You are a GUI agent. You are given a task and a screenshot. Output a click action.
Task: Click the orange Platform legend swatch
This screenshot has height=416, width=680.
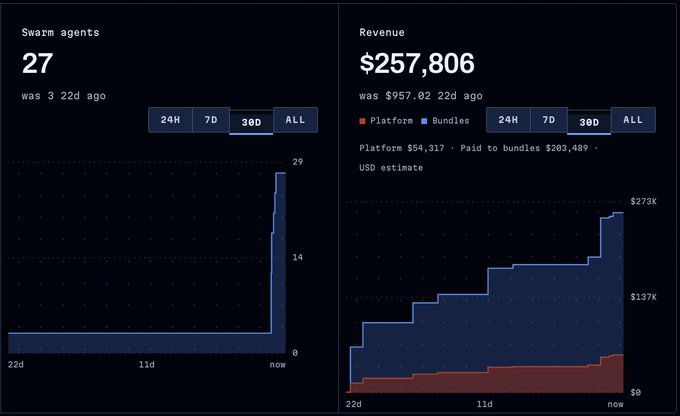[x=363, y=121]
